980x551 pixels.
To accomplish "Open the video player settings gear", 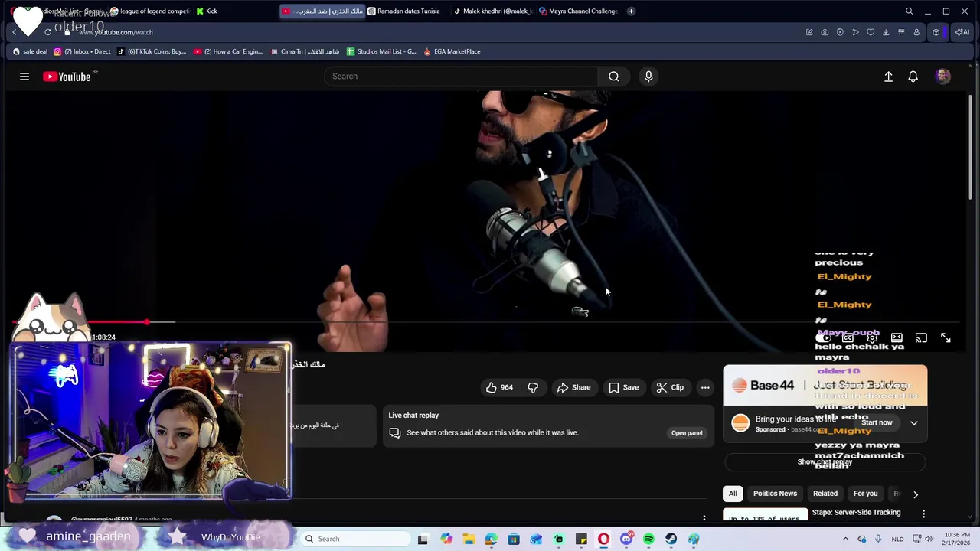I will pyautogui.click(x=872, y=337).
